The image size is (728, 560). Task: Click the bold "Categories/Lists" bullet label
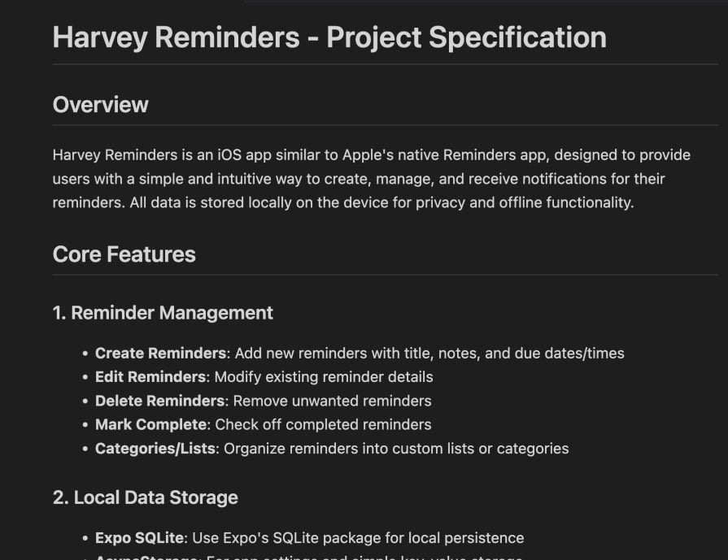[x=155, y=449]
